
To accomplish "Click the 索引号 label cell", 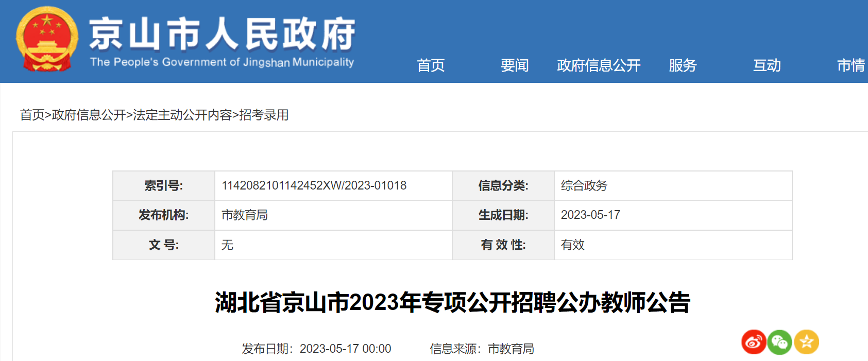I will pyautogui.click(x=164, y=186).
